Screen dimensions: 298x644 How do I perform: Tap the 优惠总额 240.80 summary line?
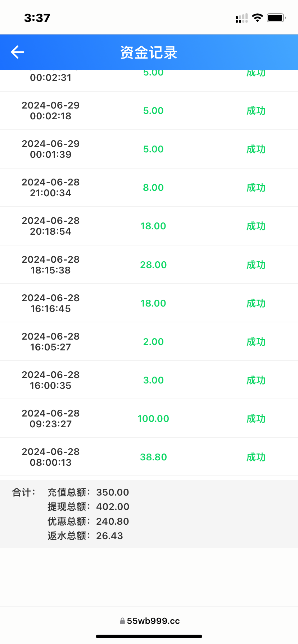click(x=88, y=521)
